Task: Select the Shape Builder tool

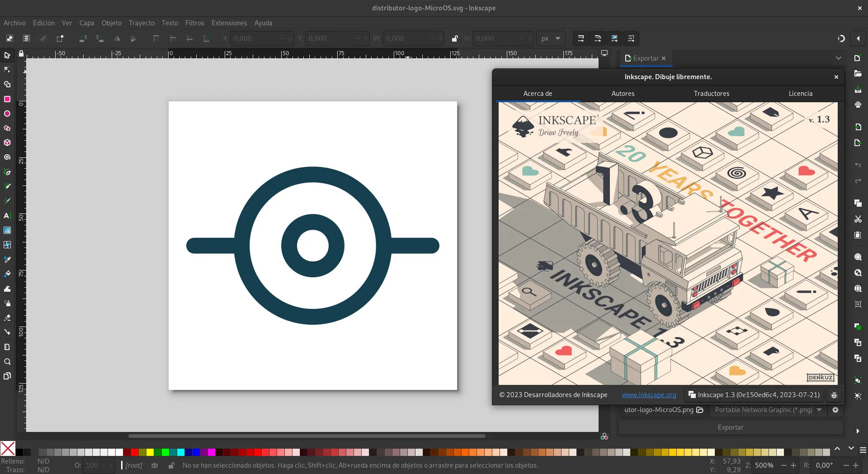Action: coord(7,84)
